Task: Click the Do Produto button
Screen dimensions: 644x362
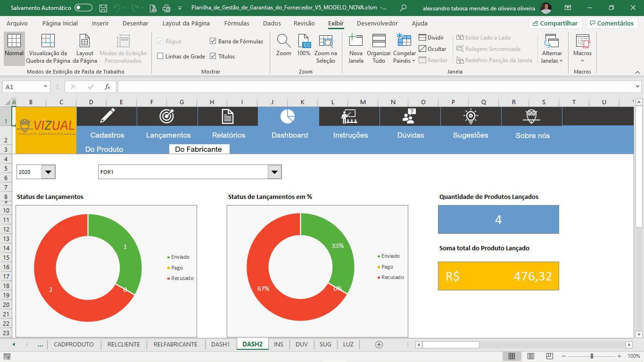Action: click(104, 149)
